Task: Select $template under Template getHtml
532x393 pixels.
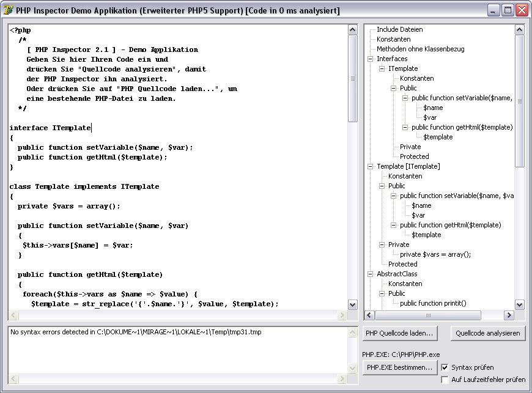Action: pyautogui.click(x=426, y=235)
